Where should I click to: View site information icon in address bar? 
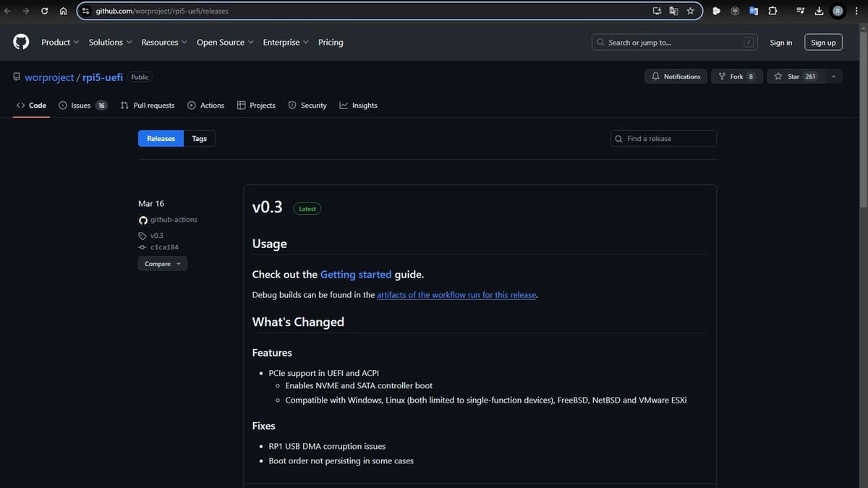coord(86,11)
